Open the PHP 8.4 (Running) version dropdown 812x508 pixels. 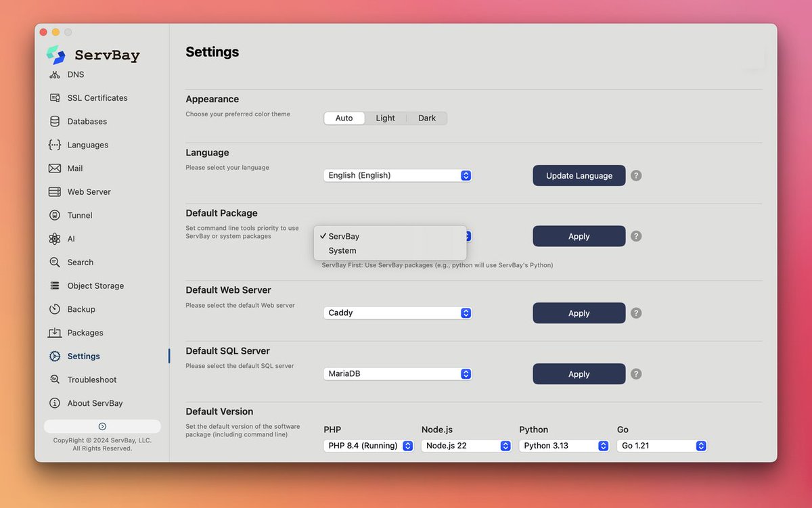click(369, 446)
